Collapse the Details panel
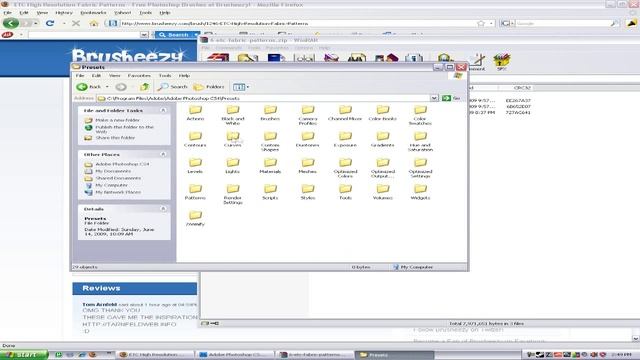This screenshot has height=360, width=640. (x=163, y=209)
